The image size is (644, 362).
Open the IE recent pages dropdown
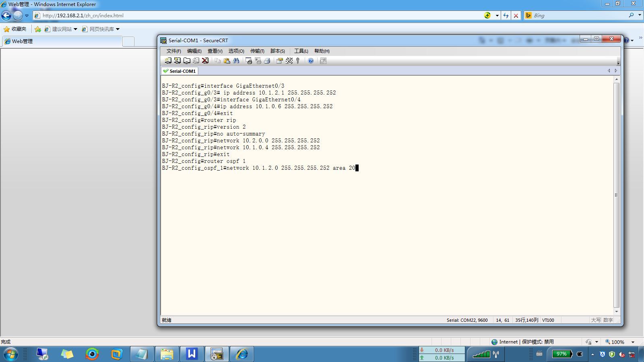pyautogui.click(x=27, y=16)
